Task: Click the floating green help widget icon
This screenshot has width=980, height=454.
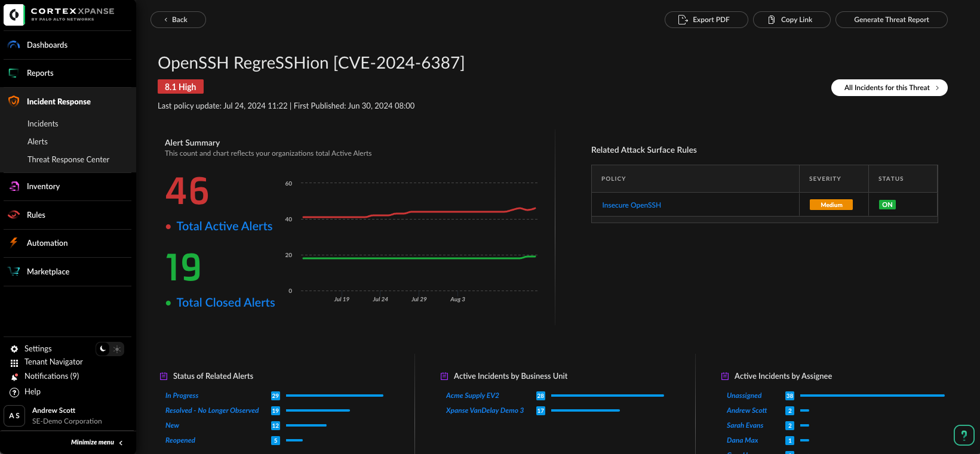Action: pos(964,435)
